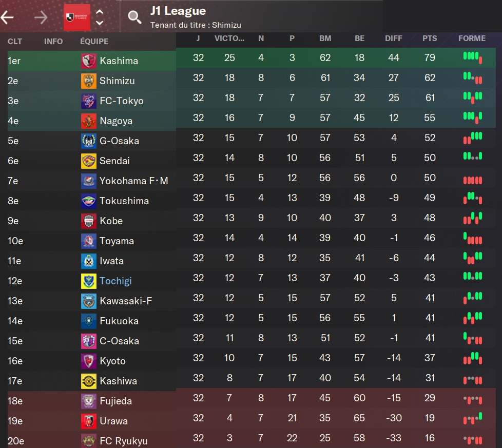Image resolution: width=502 pixels, height=448 pixels.
Task: Click the Tochigi club badge
Action: pos(88,281)
